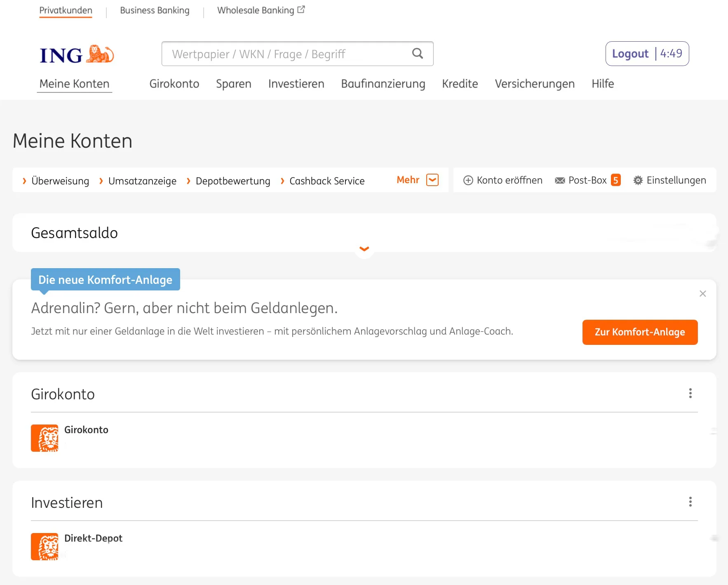Click the Einstellungen gear icon

[638, 180]
